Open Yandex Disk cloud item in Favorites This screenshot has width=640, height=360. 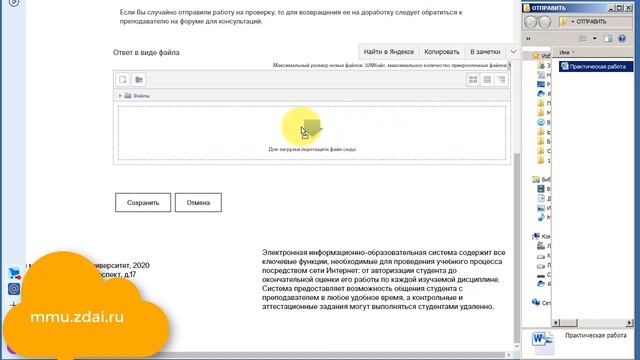coord(544,93)
